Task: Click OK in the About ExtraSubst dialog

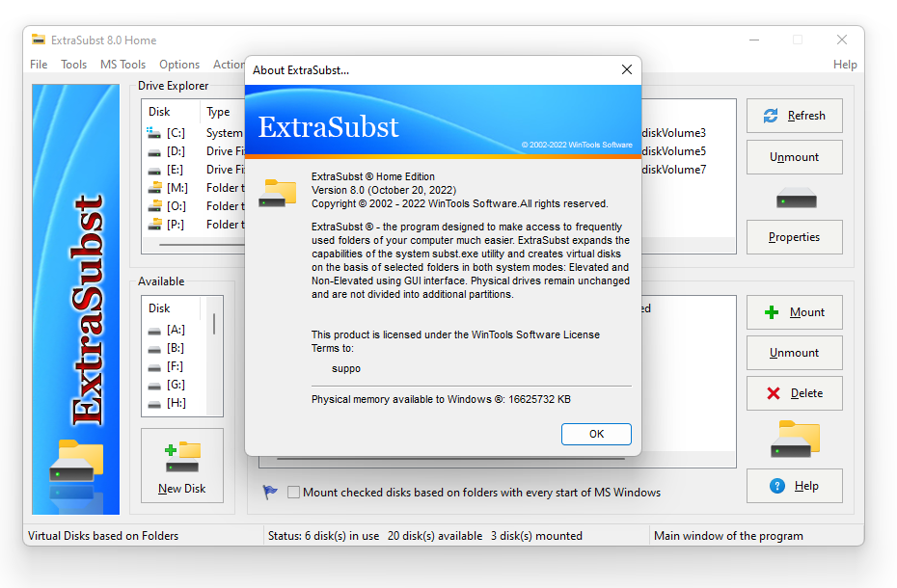Action: click(596, 434)
